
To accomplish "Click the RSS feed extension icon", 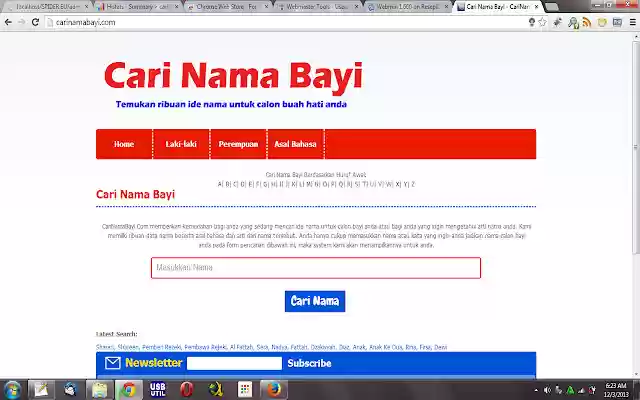I will 587,22.
